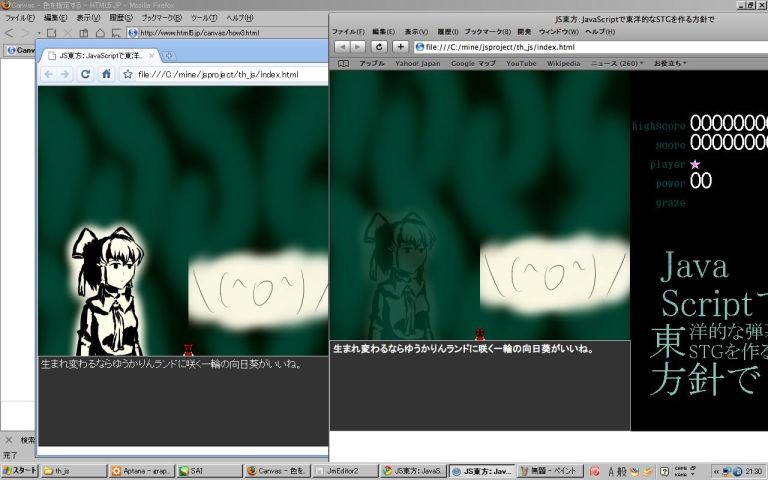The height and width of the screenshot is (480, 768).
Task: Open Firefox's 表示(V) menu
Action: [88, 18]
